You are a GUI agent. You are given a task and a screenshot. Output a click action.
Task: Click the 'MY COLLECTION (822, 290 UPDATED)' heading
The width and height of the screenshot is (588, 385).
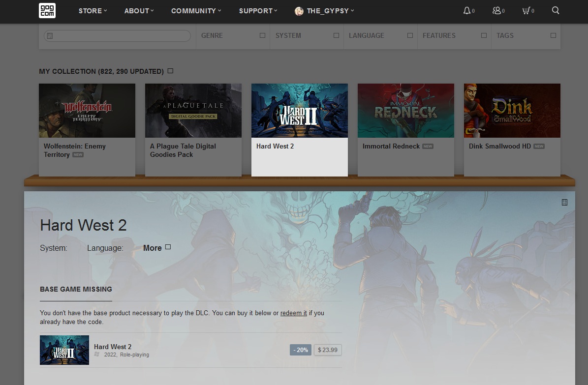[101, 71]
